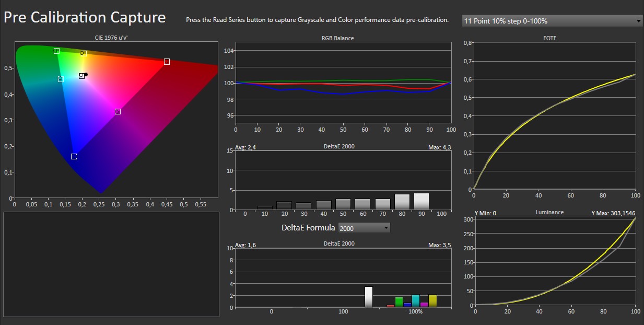Viewport: 644px width, 325px height.
Task: Click the red primary target square on CIE chart
Action: point(167,62)
